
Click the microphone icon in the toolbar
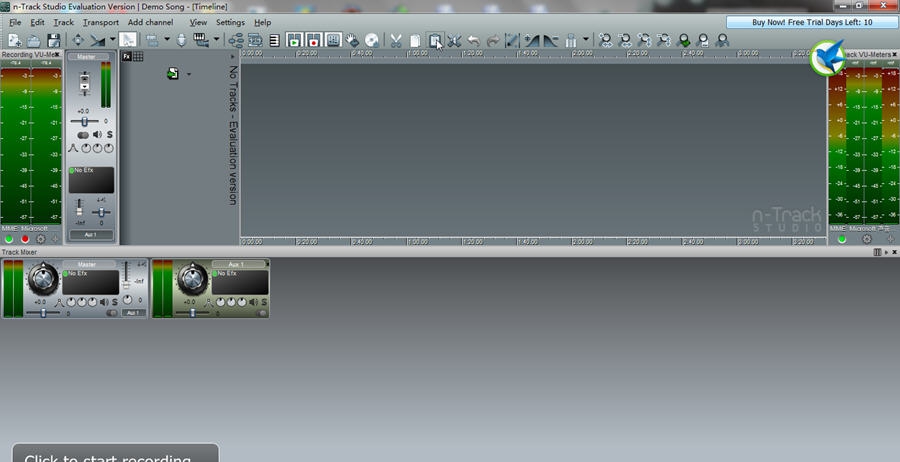181,40
